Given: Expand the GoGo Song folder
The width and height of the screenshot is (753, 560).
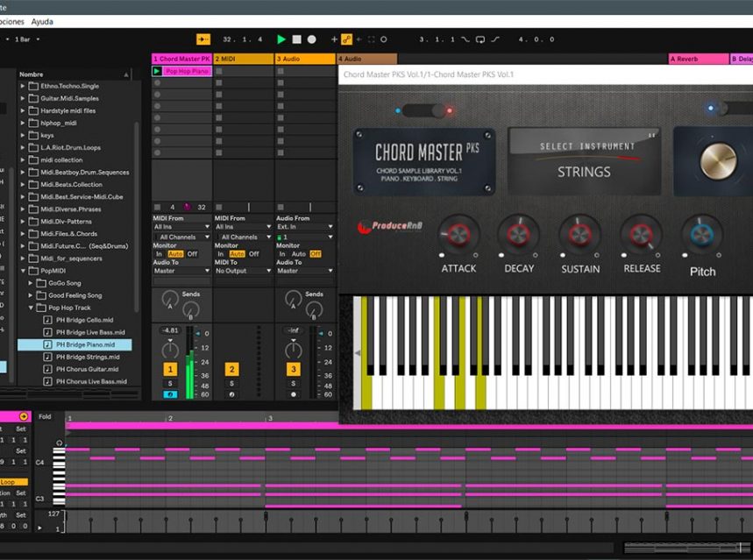Looking at the screenshot, I should pos(31,283).
